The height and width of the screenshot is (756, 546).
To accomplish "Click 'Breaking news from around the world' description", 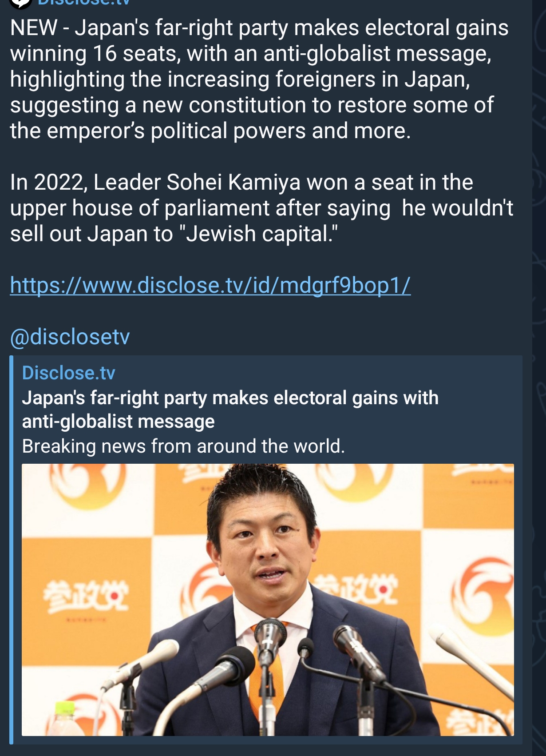I will (x=183, y=446).
